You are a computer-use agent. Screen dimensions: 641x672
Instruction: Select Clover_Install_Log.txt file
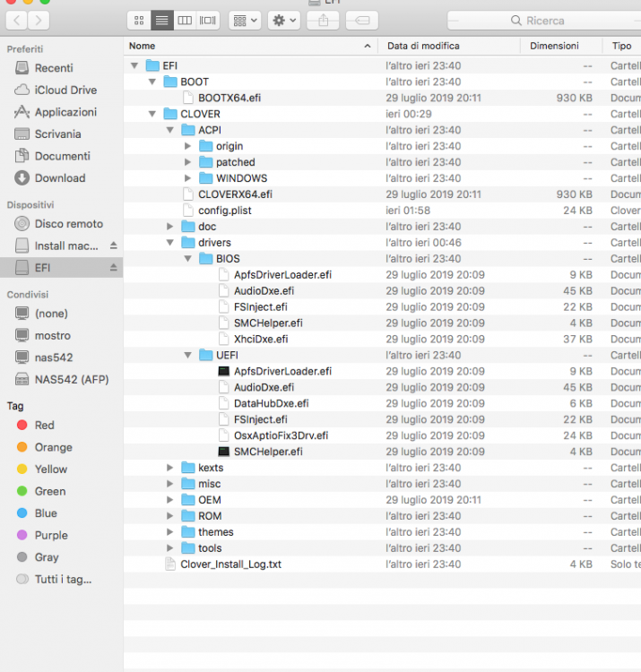pyautogui.click(x=230, y=564)
